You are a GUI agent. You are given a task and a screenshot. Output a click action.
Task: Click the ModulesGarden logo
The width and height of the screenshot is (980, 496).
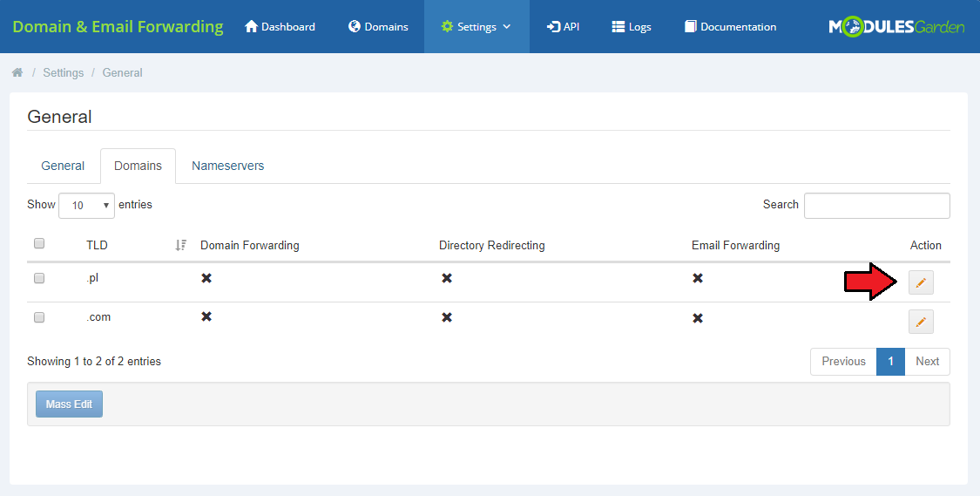pyautogui.click(x=896, y=27)
